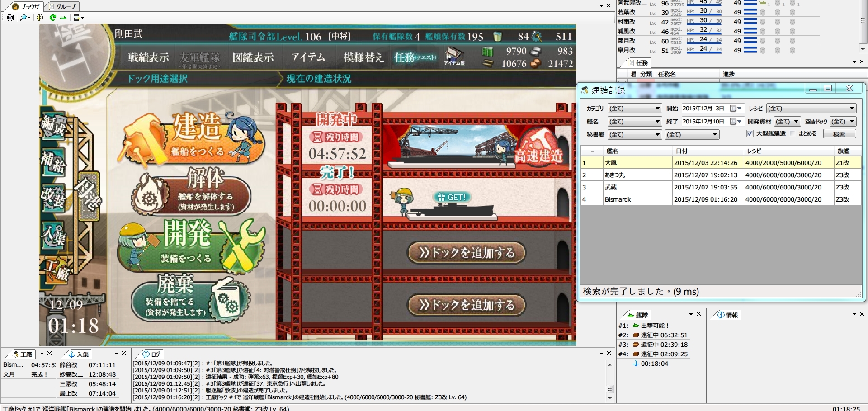The height and width of the screenshot is (411, 868).
Task: Sort the records by レシピ column header
Action: coord(789,151)
